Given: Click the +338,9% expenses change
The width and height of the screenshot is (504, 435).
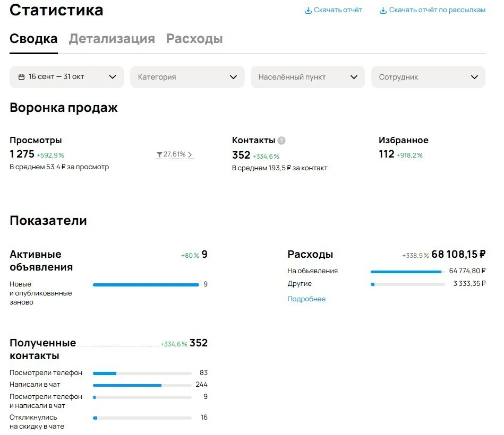Looking at the screenshot, I should click(415, 256).
